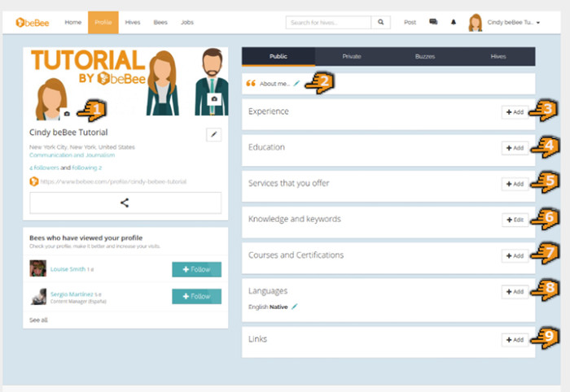Image resolution: width=570 pixels, height=392 pixels.
Task: Add a language entry
Action: tap(515, 292)
